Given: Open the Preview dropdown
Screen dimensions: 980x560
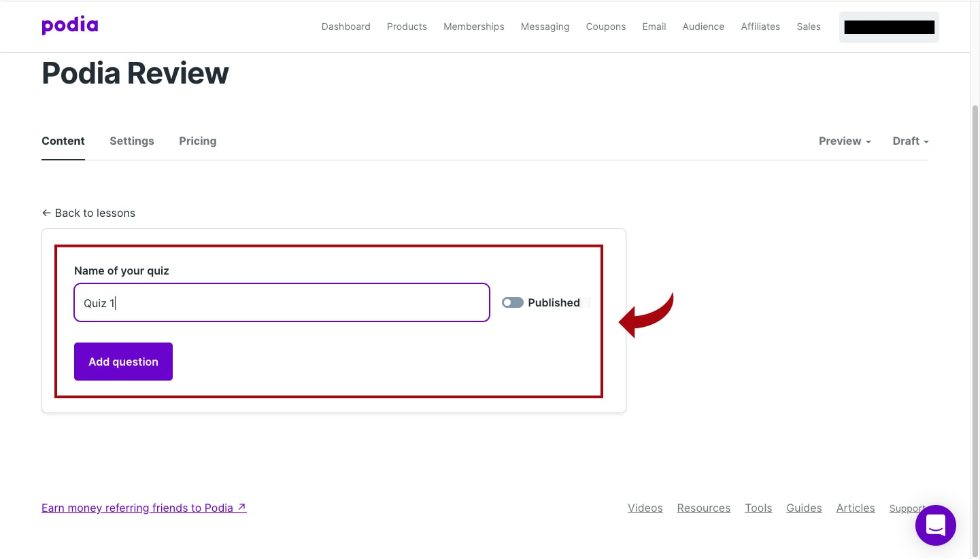Looking at the screenshot, I should 845,141.
